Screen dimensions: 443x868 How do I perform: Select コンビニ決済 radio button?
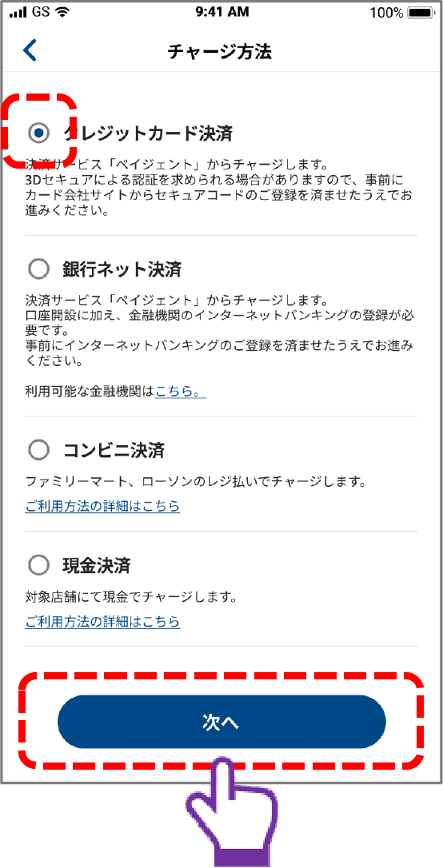(38, 451)
